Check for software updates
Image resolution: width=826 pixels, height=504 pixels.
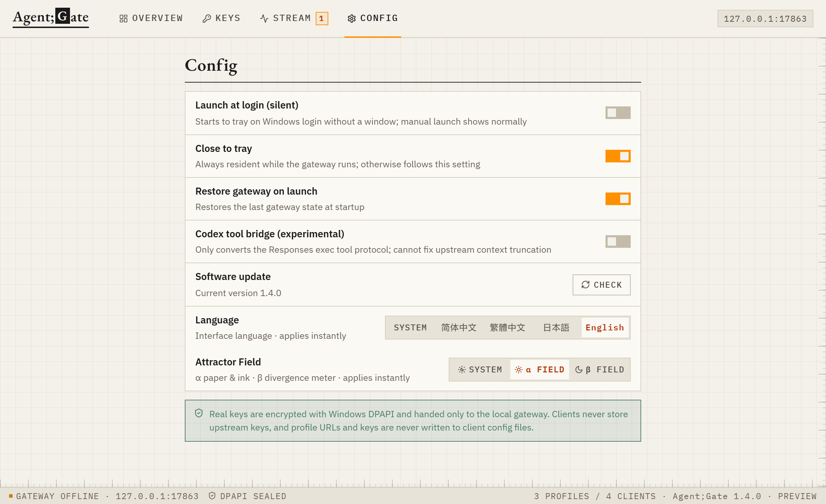click(x=601, y=285)
